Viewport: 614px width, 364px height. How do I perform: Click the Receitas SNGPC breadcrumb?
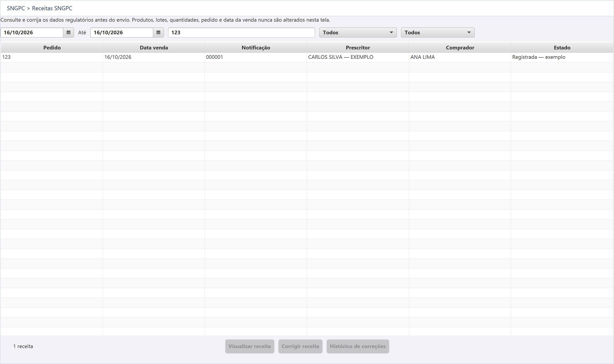[52, 8]
